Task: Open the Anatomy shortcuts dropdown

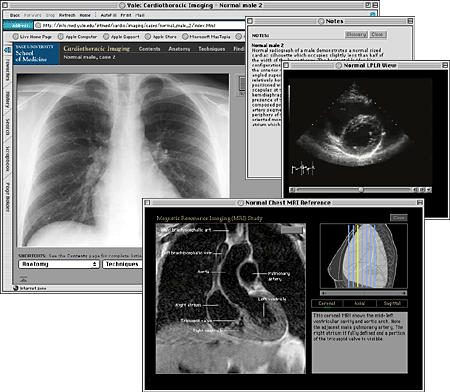Action: coord(59,264)
